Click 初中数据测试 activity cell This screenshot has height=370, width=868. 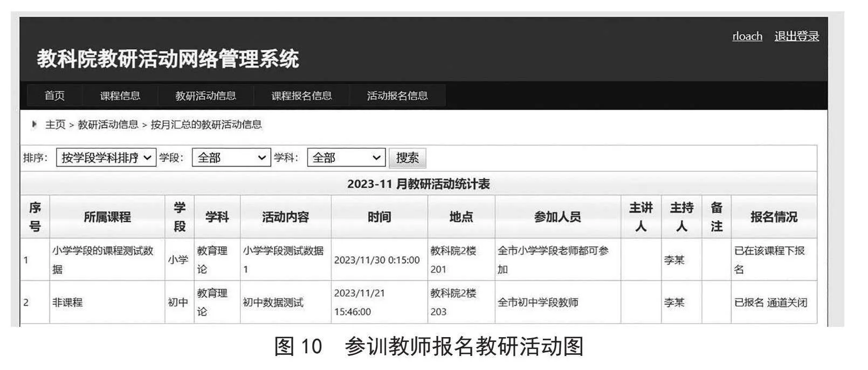pos(286,302)
